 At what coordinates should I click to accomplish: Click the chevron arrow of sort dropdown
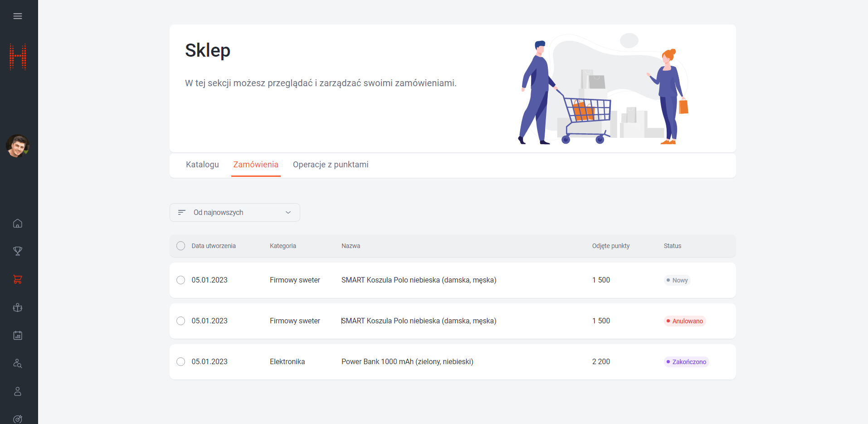[288, 213]
